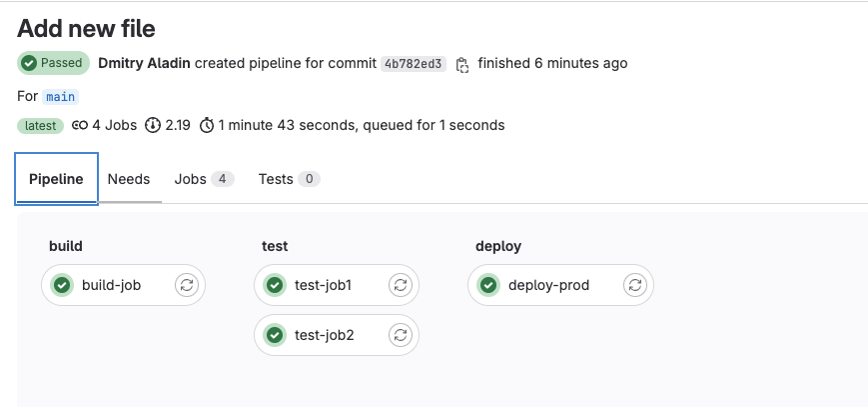
Task: Open the build-job job details
Action: [111, 285]
